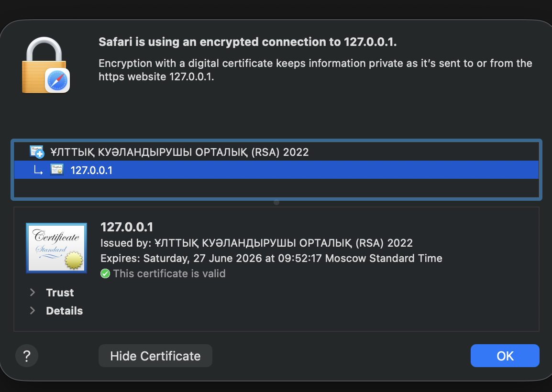This screenshot has height=392, width=552.
Task: Expand the Details section chevron
Action: pos(33,311)
